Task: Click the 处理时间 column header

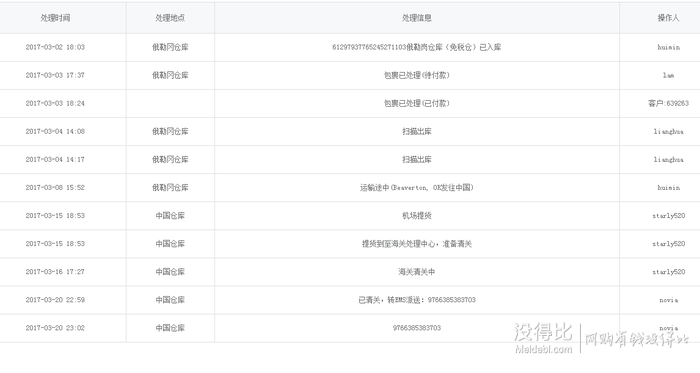Action: pyautogui.click(x=55, y=18)
